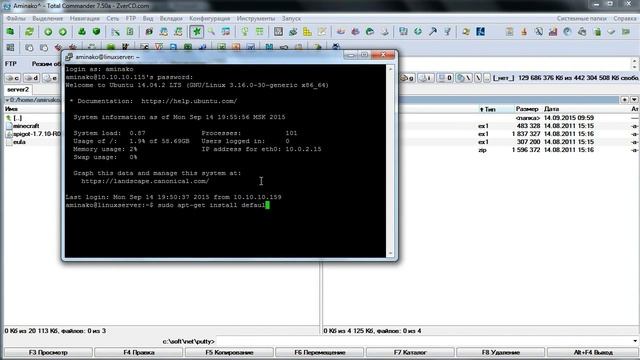Switch left panel to drive d

pos(31,78)
